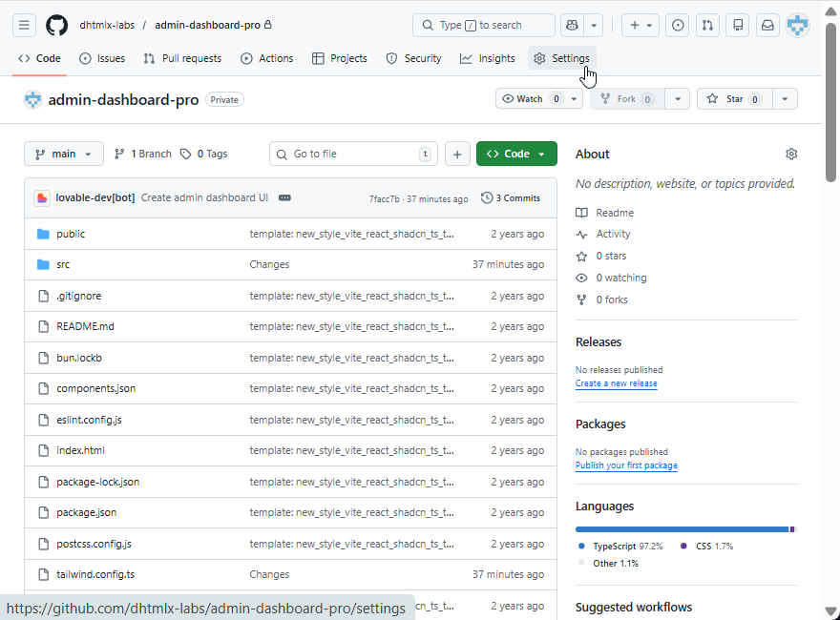Click the Go to file search field
This screenshot has width=840, height=620.
point(353,154)
